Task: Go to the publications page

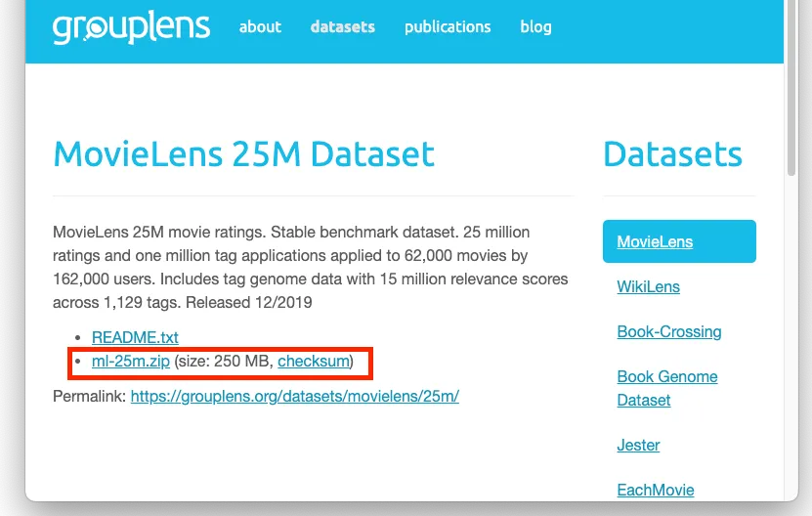Action: (x=448, y=27)
